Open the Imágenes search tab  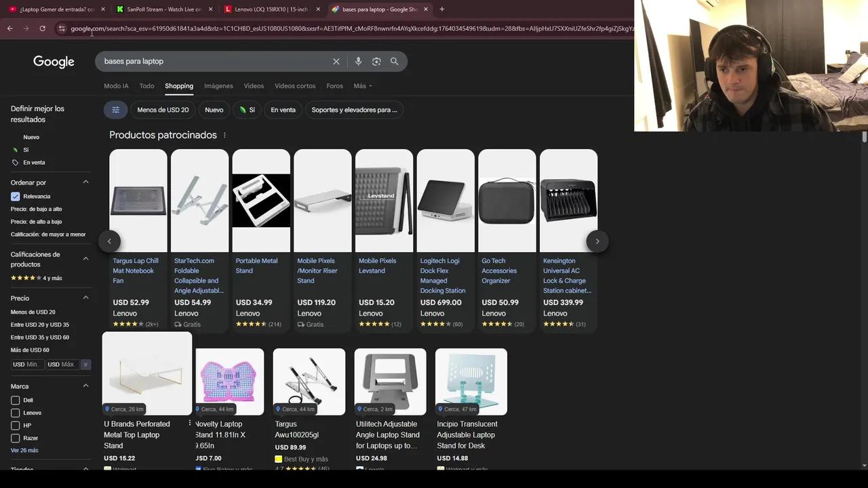tap(218, 86)
